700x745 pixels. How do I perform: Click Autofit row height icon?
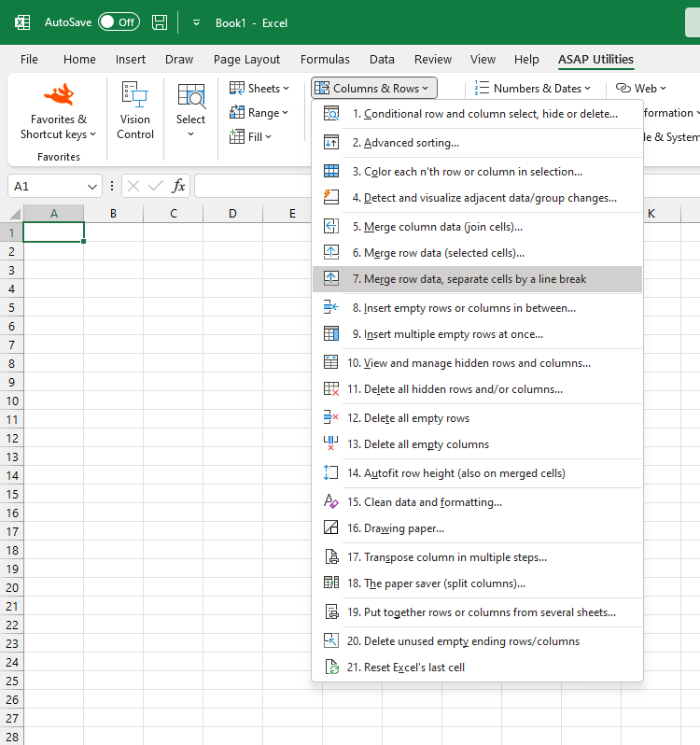331,473
